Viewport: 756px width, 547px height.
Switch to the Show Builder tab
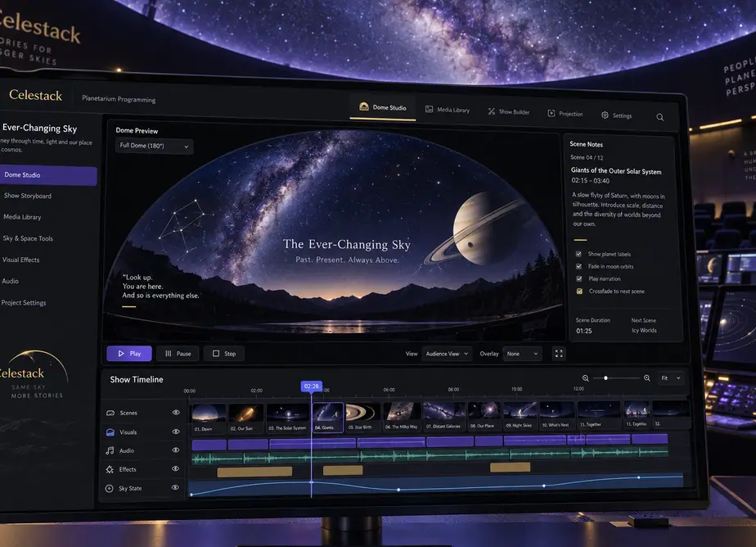point(509,112)
